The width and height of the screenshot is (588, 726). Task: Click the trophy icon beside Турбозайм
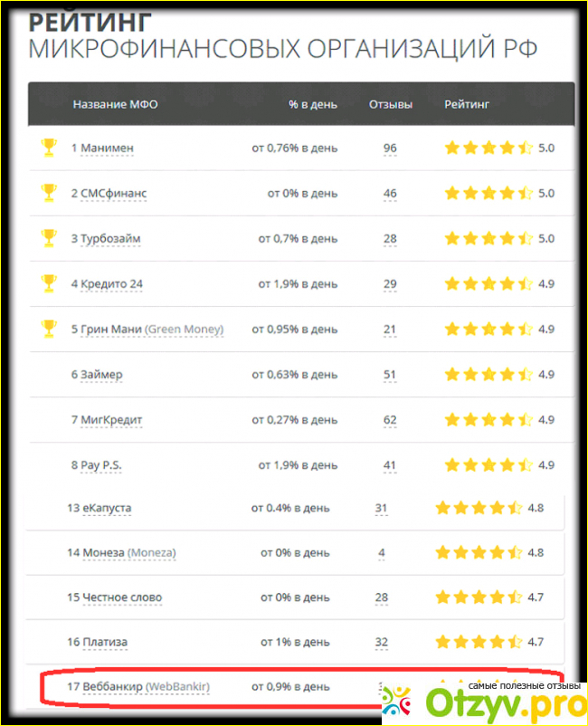49,238
